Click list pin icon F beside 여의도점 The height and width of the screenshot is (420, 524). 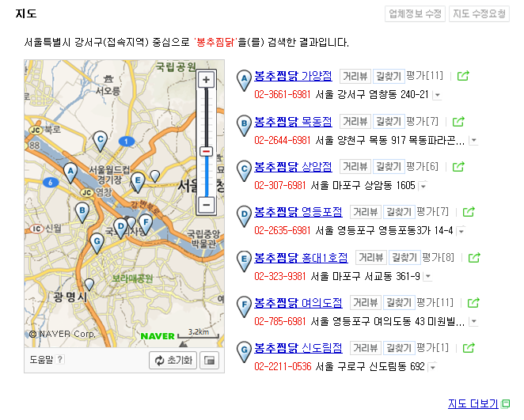click(245, 307)
